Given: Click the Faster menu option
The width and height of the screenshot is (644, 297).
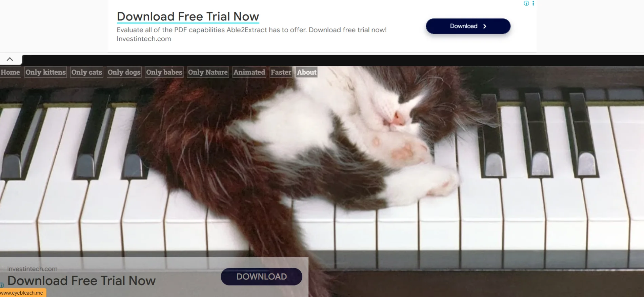Looking at the screenshot, I should (x=281, y=72).
